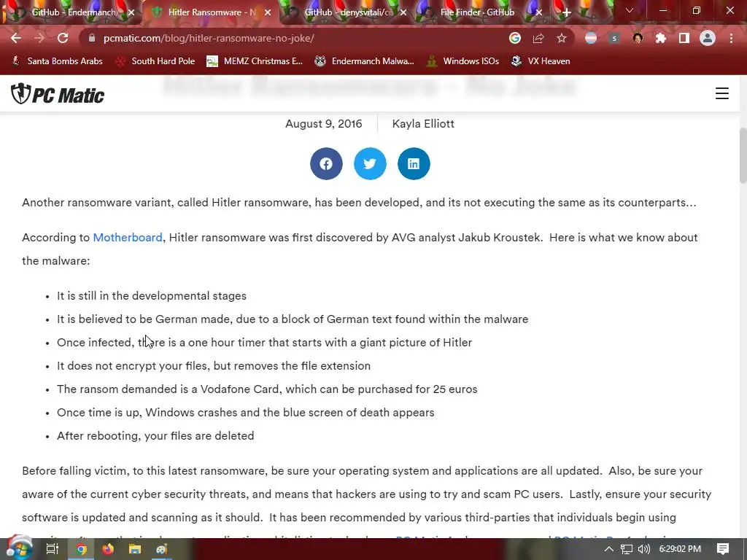Click bullet about blue screen of death
The image size is (747, 560).
pos(245,413)
